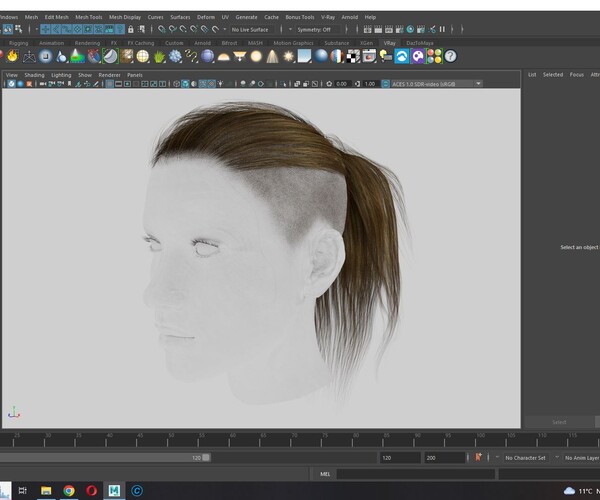Toggle snap to grids magnet icon

pyautogui.click(x=162, y=29)
